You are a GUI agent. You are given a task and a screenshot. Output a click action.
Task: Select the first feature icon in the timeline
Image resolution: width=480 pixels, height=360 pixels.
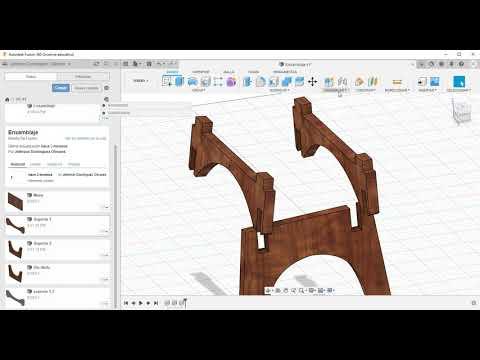pos(167,303)
